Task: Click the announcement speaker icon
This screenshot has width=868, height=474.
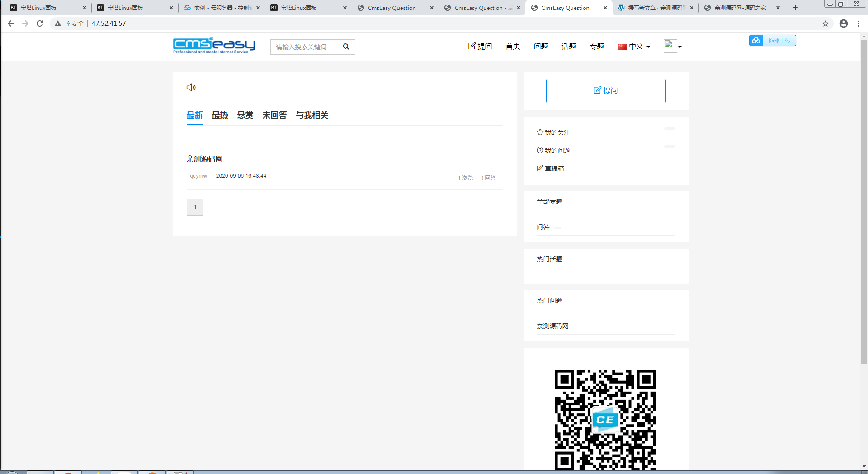Action: point(191,87)
